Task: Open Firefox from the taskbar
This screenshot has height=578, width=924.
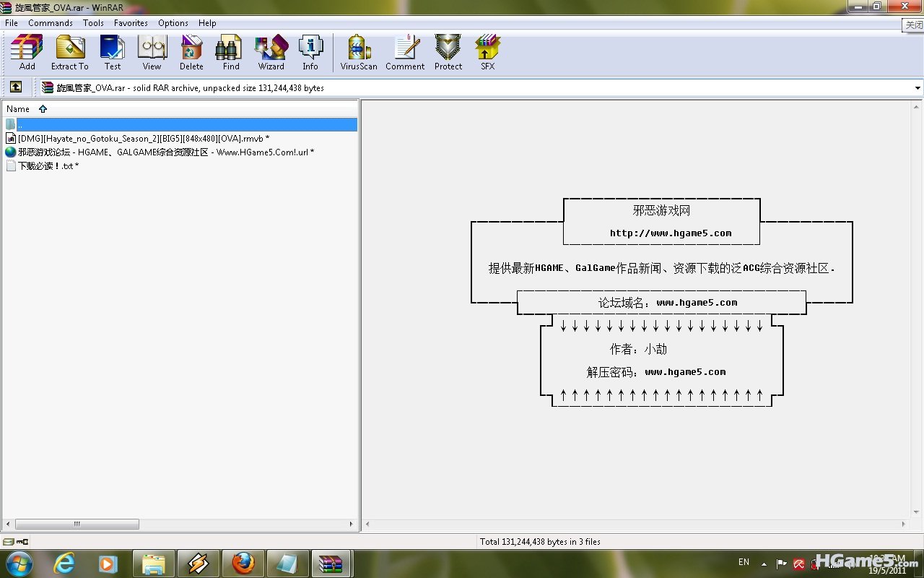Action: coord(243,564)
